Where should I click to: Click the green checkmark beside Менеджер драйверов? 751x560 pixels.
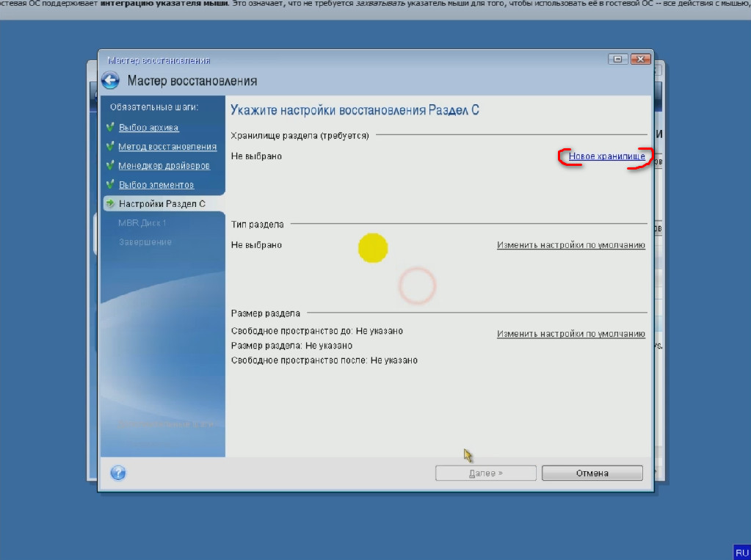click(110, 165)
